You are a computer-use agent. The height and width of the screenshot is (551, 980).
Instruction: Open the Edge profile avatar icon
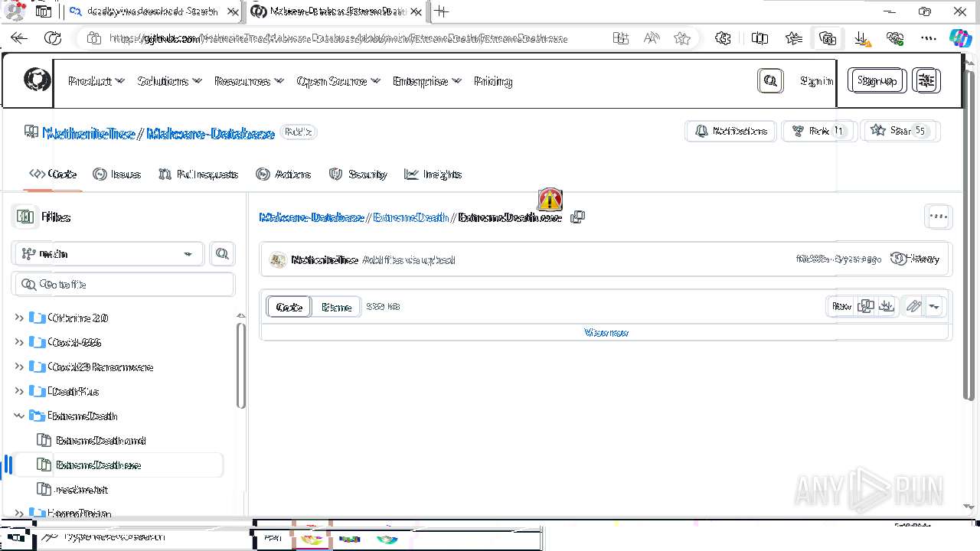(x=15, y=11)
